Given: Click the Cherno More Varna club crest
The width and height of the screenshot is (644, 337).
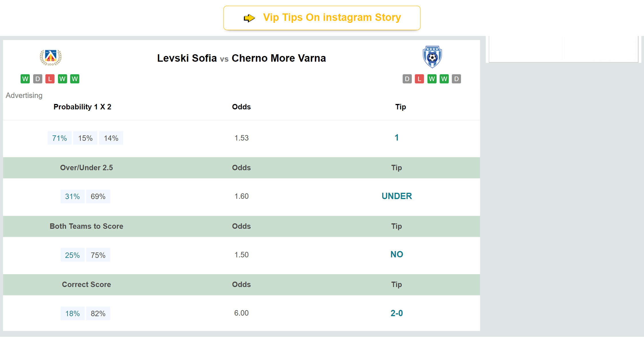Looking at the screenshot, I should [x=432, y=57].
